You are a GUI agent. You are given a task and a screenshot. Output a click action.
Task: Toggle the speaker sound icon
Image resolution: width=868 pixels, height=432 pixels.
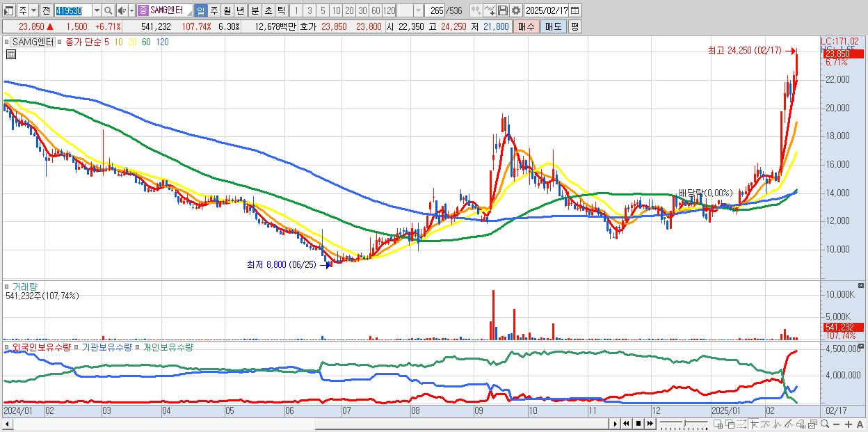coord(122,10)
